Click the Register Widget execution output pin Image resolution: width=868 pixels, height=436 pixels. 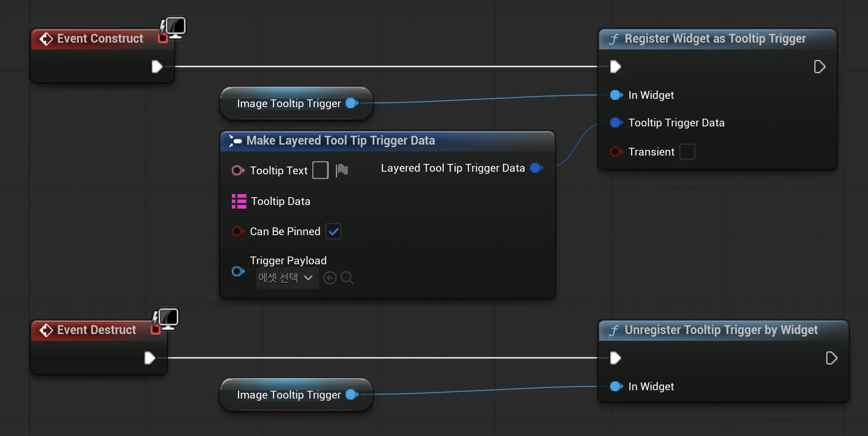820,67
